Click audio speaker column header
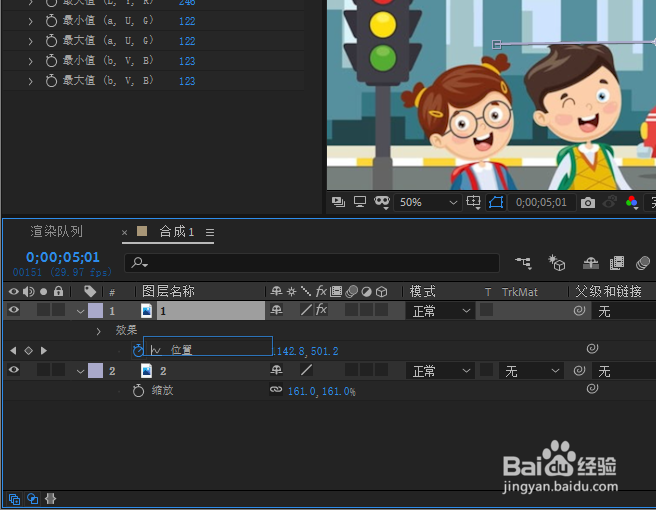656x510 pixels. [28, 291]
